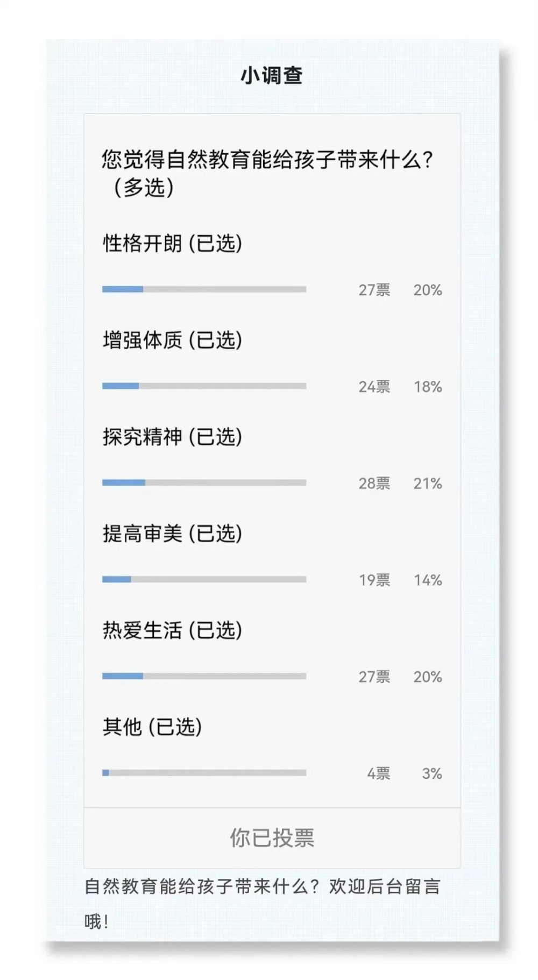Viewport: 538px width, 980px height.
Task: Select the 增强体质 poll option
Action: point(172,340)
